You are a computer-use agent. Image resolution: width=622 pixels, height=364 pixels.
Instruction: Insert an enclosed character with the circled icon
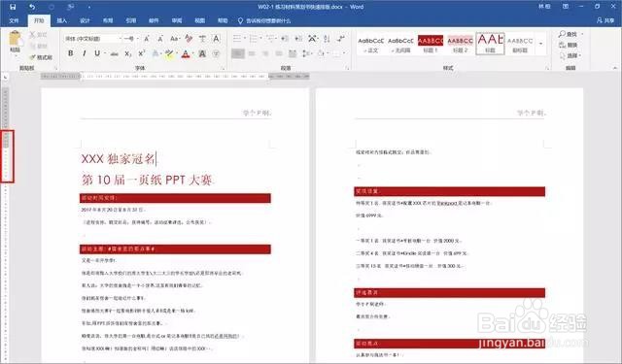tap(216, 53)
